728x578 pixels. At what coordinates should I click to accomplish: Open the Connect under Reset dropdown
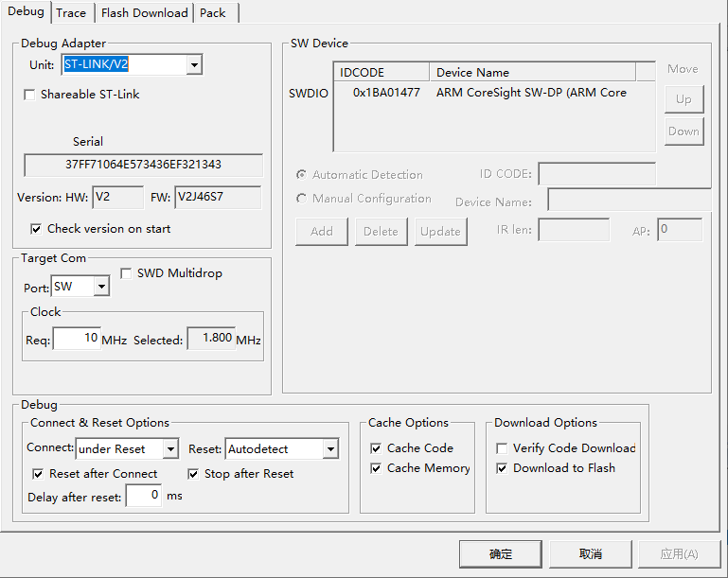pos(170,448)
